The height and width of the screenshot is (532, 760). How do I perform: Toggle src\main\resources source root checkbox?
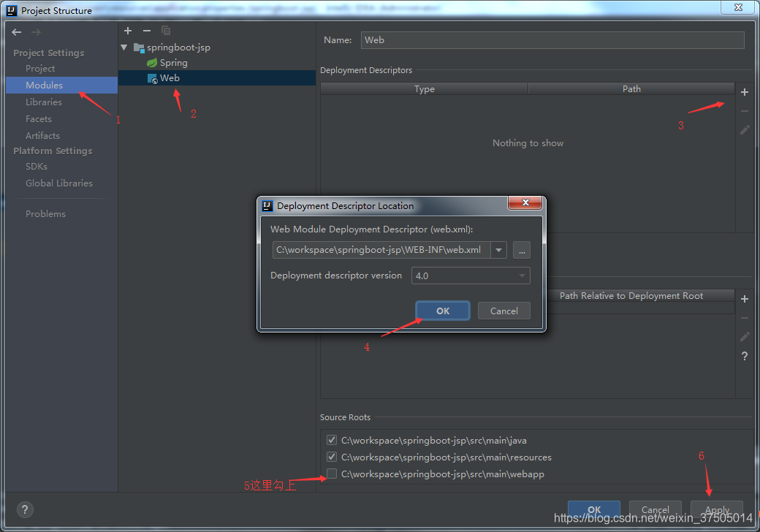tap(332, 457)
